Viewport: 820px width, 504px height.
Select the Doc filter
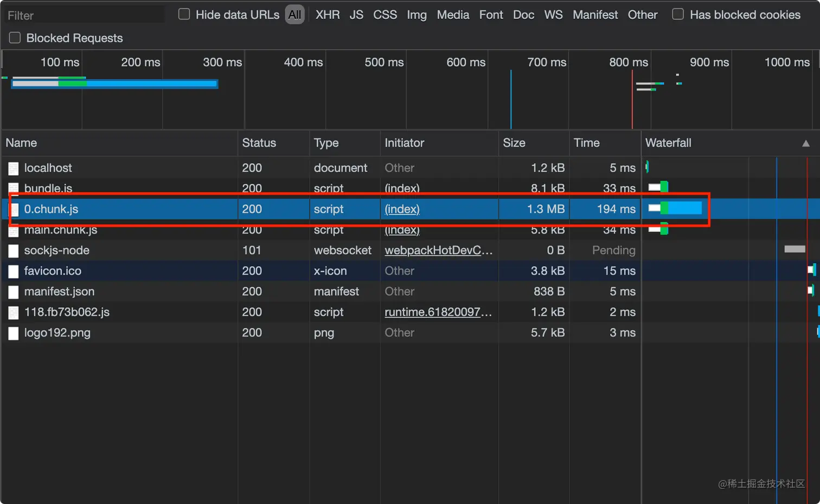pos(523,15)
